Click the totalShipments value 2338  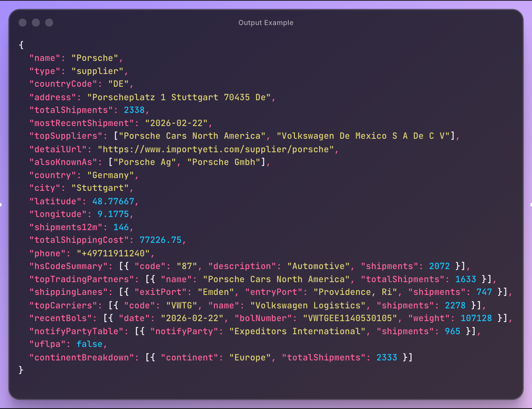134,110
